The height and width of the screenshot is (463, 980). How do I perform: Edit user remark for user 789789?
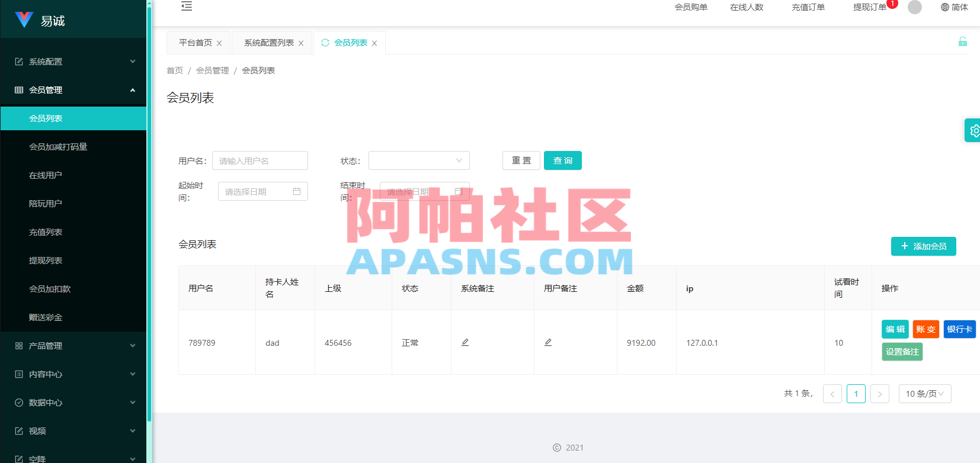pyautogui.click(x=548, y=342)
